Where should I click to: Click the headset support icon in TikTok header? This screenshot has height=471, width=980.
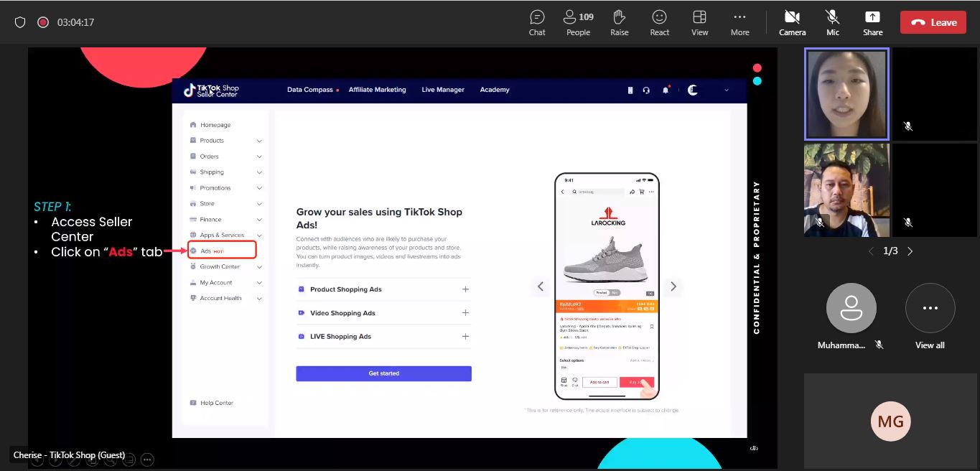coord(646,90)
